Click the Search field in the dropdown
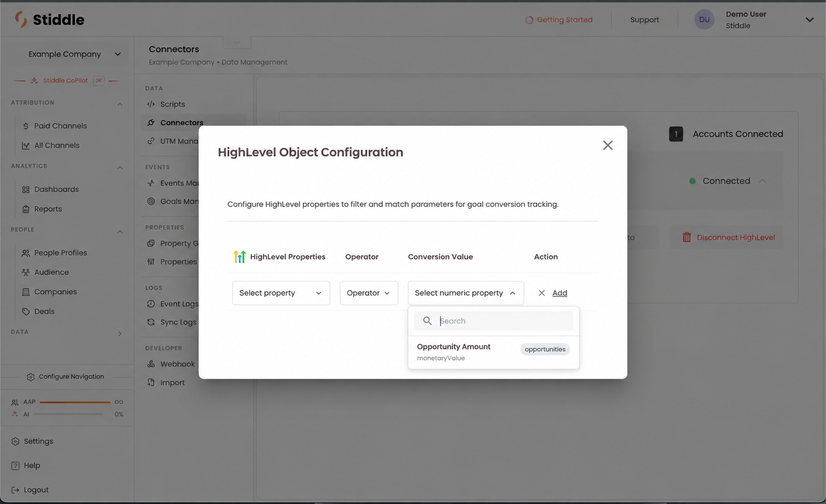Image resolution: width=826 pixels, height=504 pixels. point(494,321)
